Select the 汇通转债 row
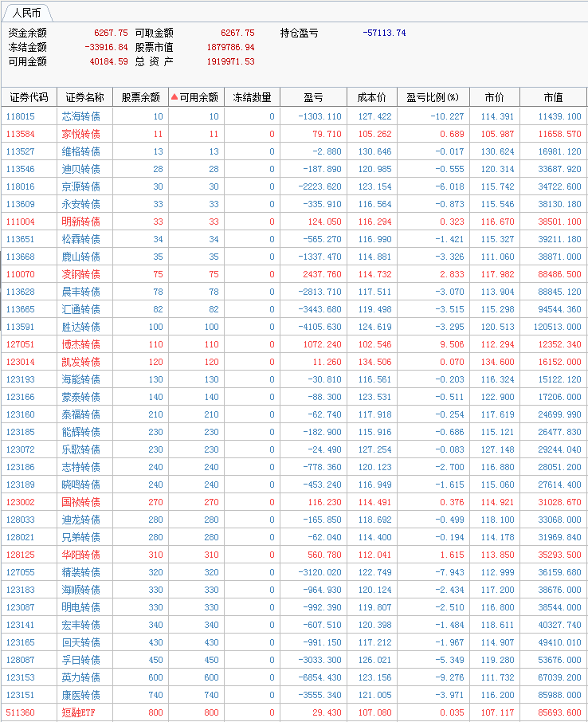Image resolution: width=588 pixels, height=722 pixels. (x=294, y=309)
